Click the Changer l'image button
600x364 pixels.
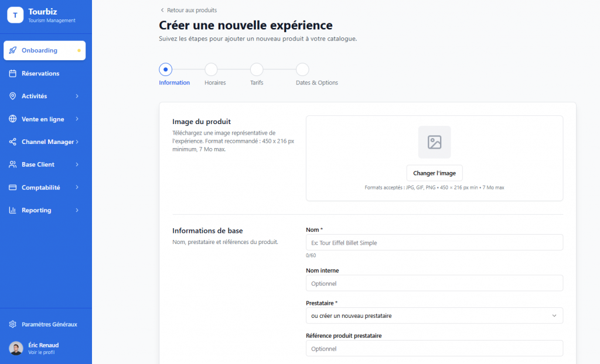tap(434, 173)
